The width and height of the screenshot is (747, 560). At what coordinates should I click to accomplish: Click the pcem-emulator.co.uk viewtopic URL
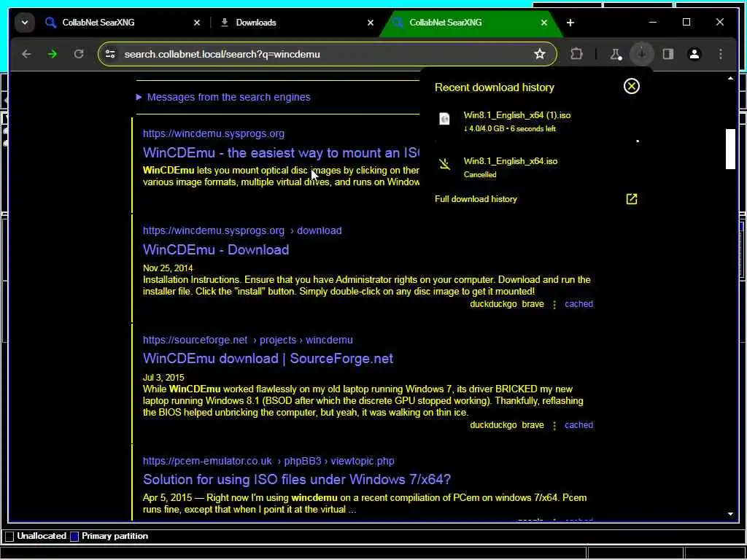click(268, 461)
